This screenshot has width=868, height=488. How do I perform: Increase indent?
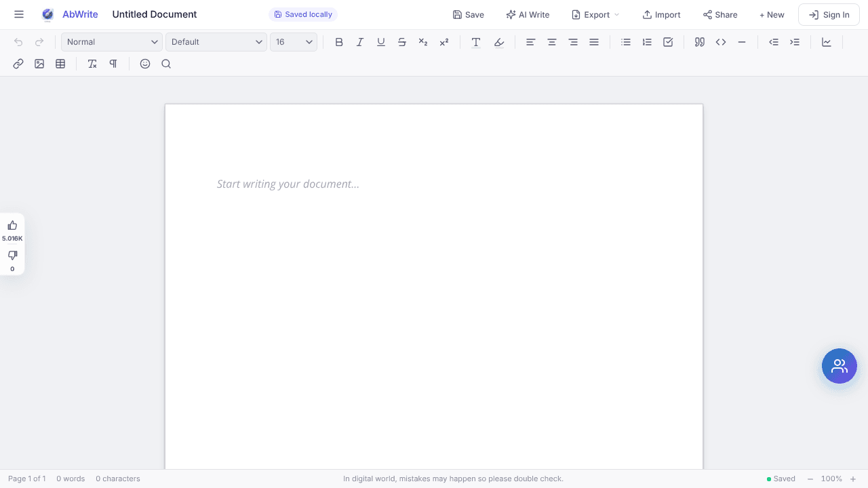coord(795,42)
